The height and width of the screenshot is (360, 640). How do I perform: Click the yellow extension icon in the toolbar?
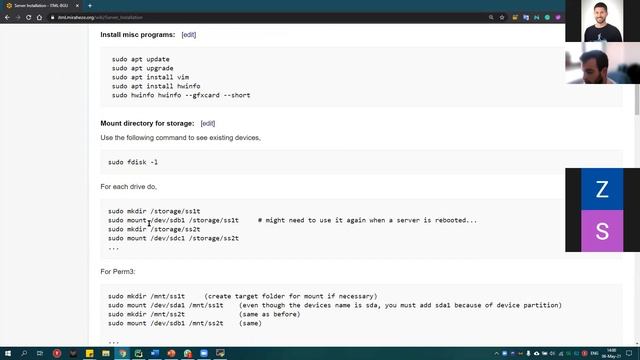(x=515, y=18)
